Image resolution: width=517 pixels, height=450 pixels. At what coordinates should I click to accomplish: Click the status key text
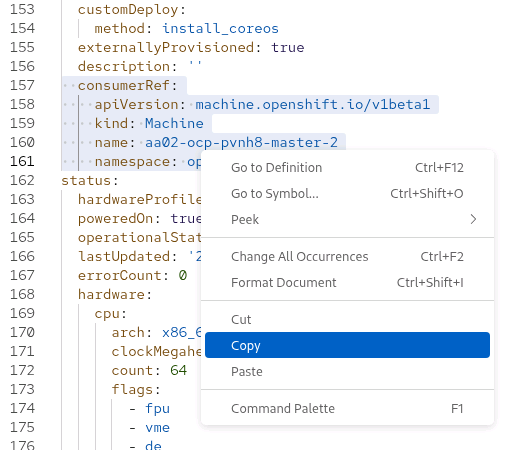point(86,181)
